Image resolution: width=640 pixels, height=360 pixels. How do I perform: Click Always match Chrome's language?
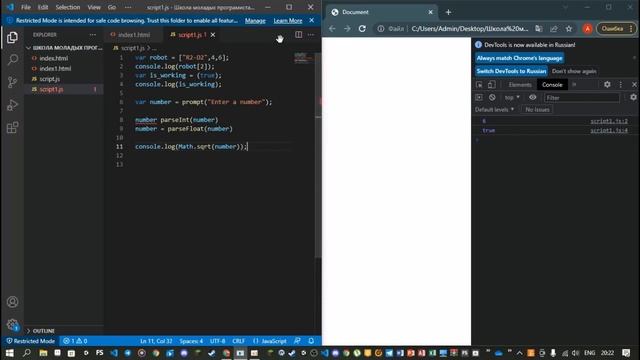[519, 58]
